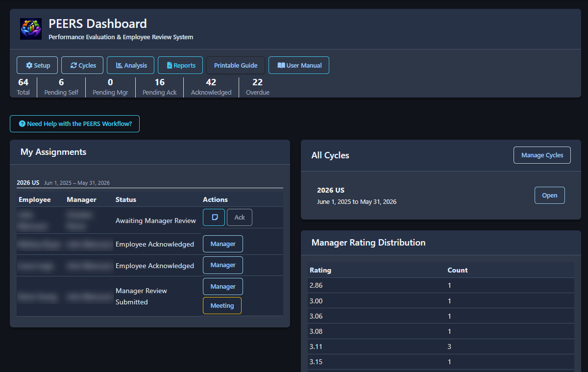Click the Actions column header
The height and width of the screenshot is (372, 588).
click(216, 199)
